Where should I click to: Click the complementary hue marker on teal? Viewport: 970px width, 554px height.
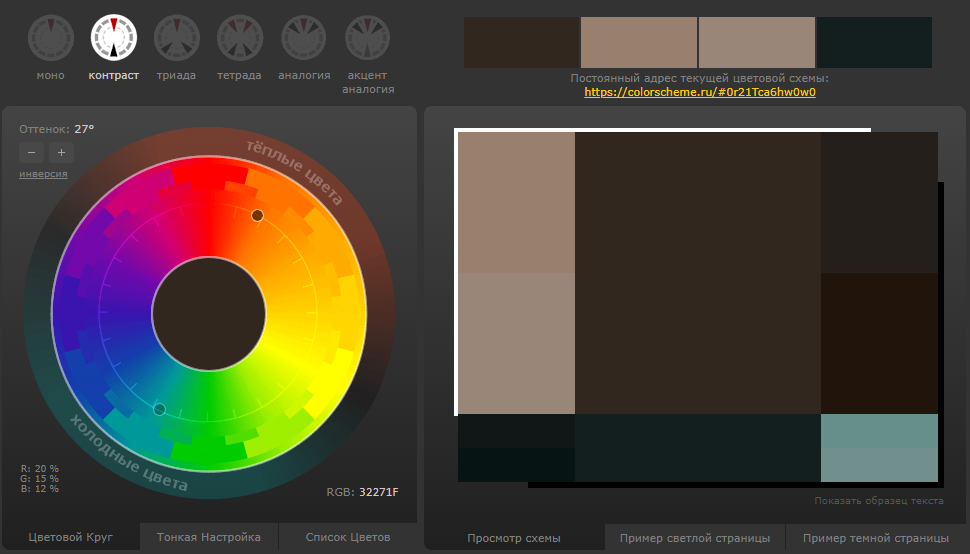159,409
